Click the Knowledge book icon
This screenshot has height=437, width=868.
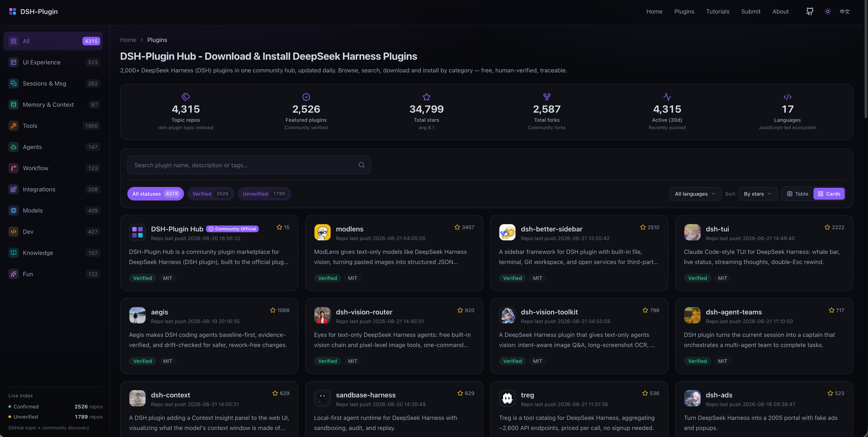tap(14, 253)
